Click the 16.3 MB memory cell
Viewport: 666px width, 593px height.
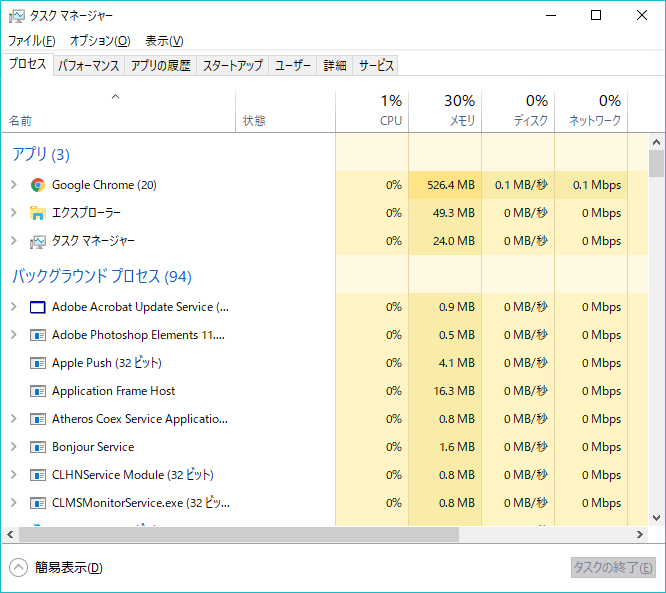point(445,391)
